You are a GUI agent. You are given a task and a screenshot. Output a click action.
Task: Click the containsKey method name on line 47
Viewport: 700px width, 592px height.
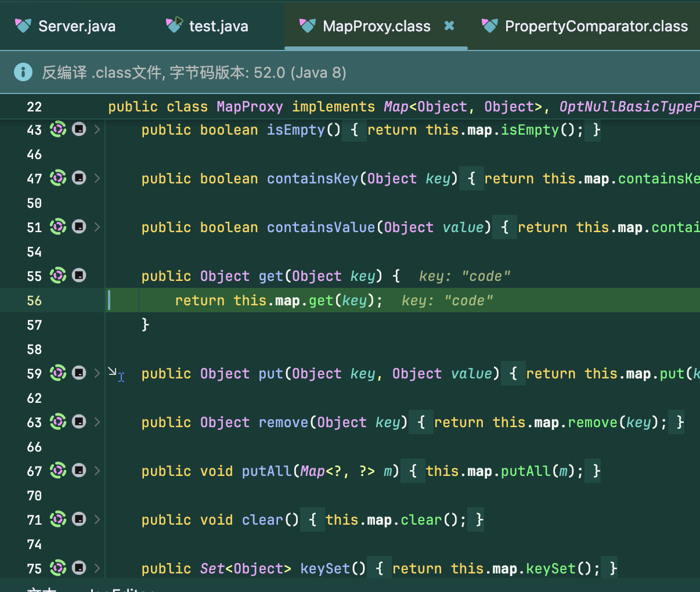point(312,178)
